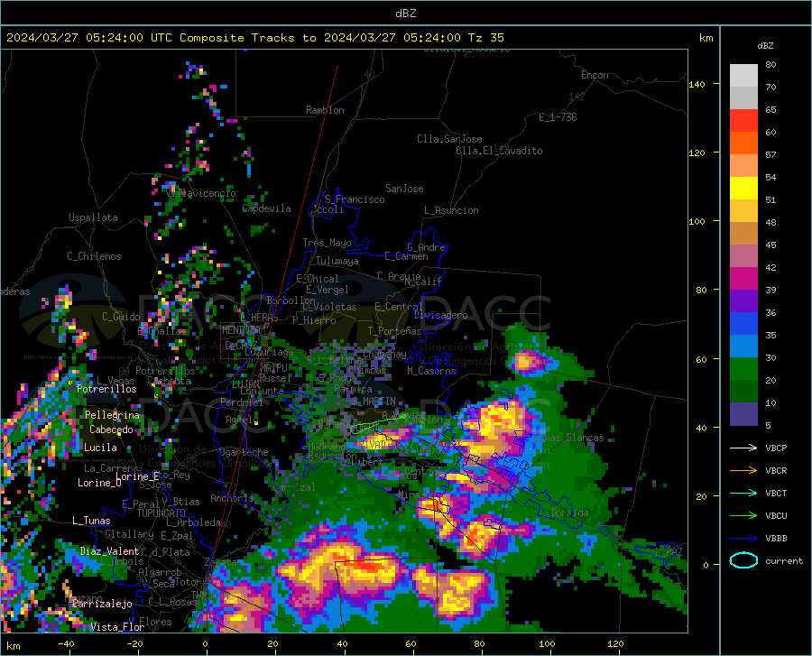Click the E_1-736 place label

click(558, 117)
